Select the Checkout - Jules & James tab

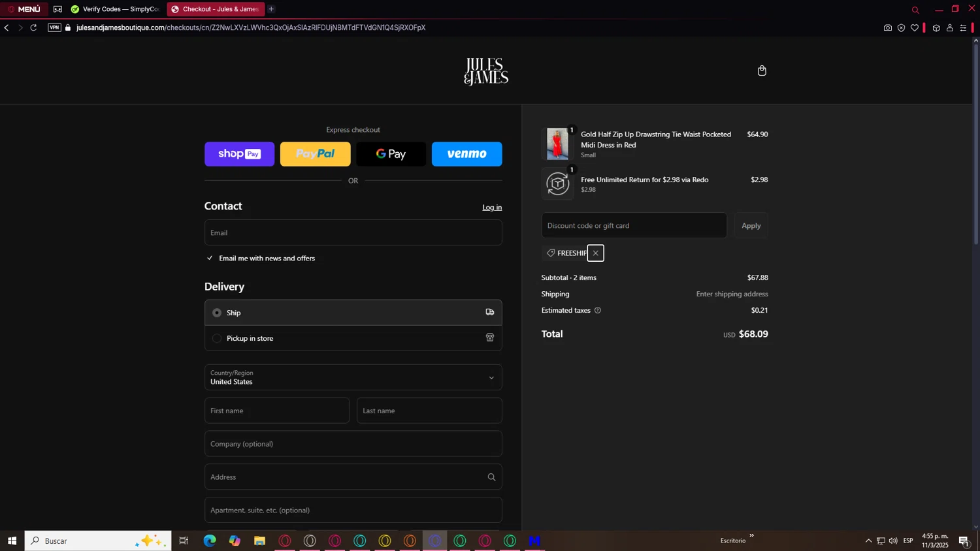tap(216, 9)
